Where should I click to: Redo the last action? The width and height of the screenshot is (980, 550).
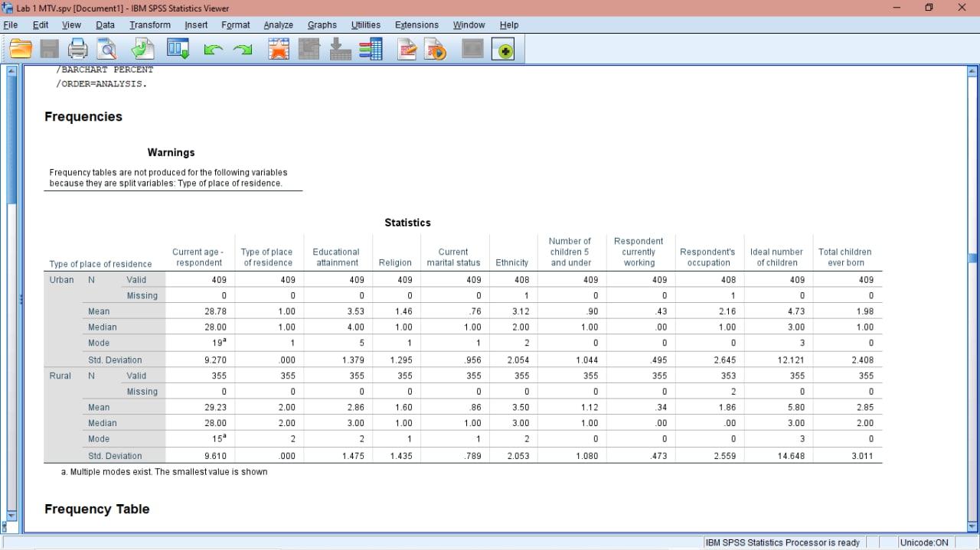[243, 50]
